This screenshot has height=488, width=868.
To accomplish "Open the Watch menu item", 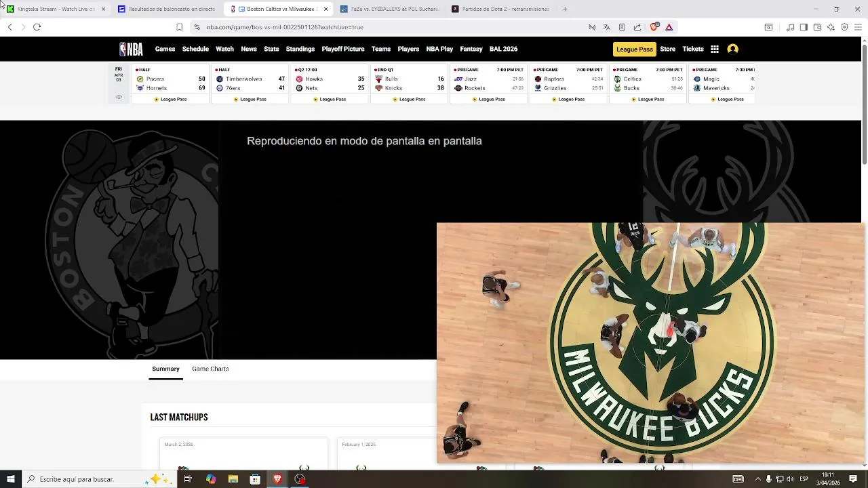I will click(224, 49).
